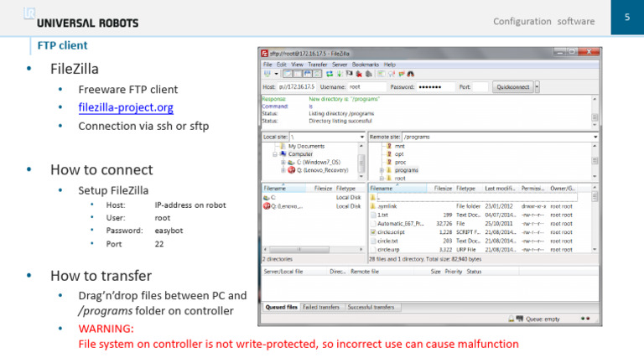644x363 pixels.
Task: Expand the Q: (Lenovo_Recovery) tree node
Action: [x=283, y=170]
